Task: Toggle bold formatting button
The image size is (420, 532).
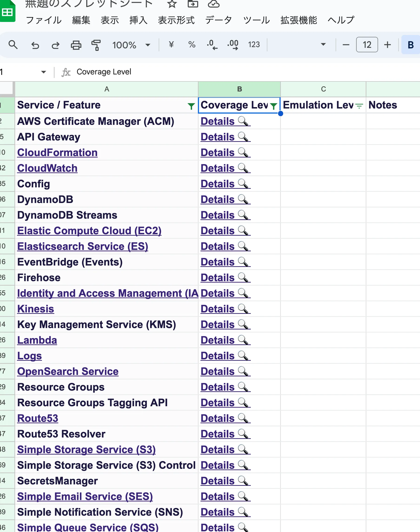Action: click(x=410, y=45)
